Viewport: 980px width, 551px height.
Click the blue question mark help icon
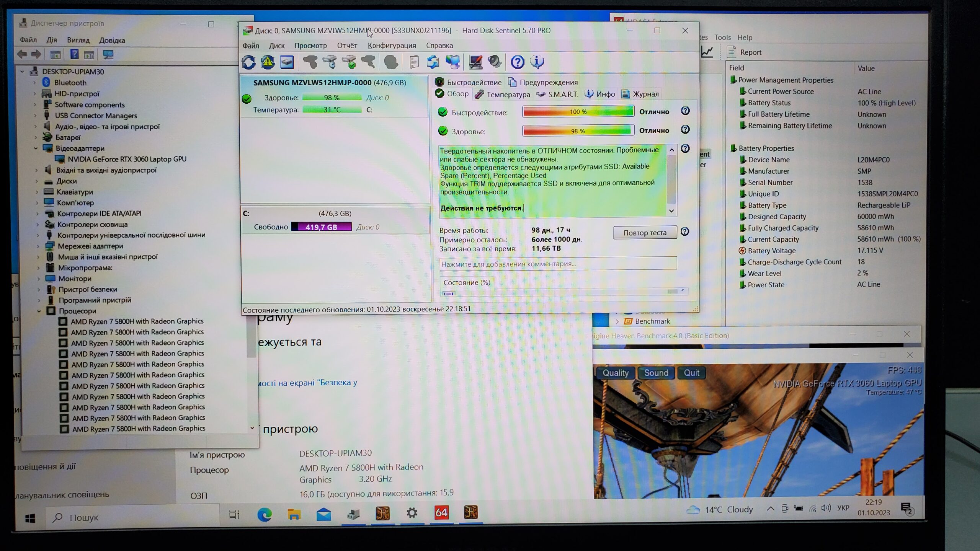coord(518,62)
